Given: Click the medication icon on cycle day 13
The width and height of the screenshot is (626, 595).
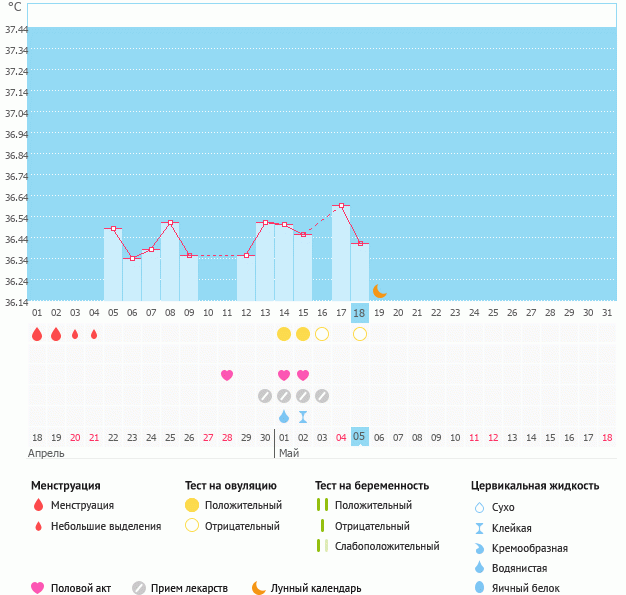Looking at the screenshot, I should tap(265, 396).
